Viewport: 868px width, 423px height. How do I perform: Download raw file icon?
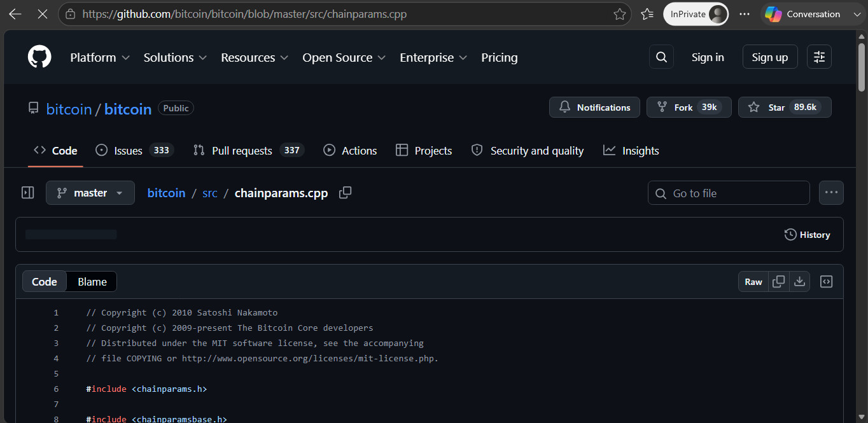tap(799, 282)
